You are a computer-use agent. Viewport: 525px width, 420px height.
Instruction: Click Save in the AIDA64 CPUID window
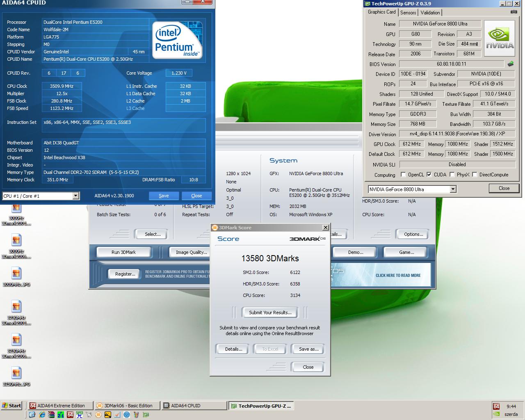pyautogui.click(x=164, y=196)
